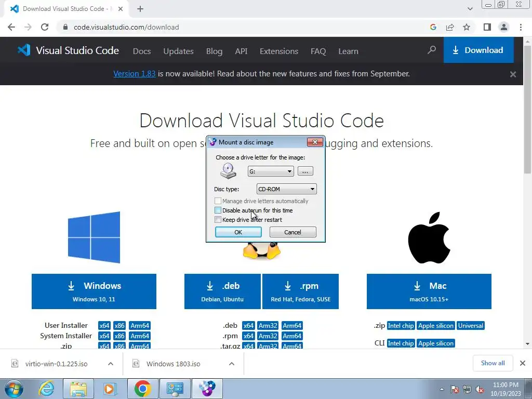The image size is (532, 399).
Task: Click the blue Download header button
Action: click(x=478, y=50)
